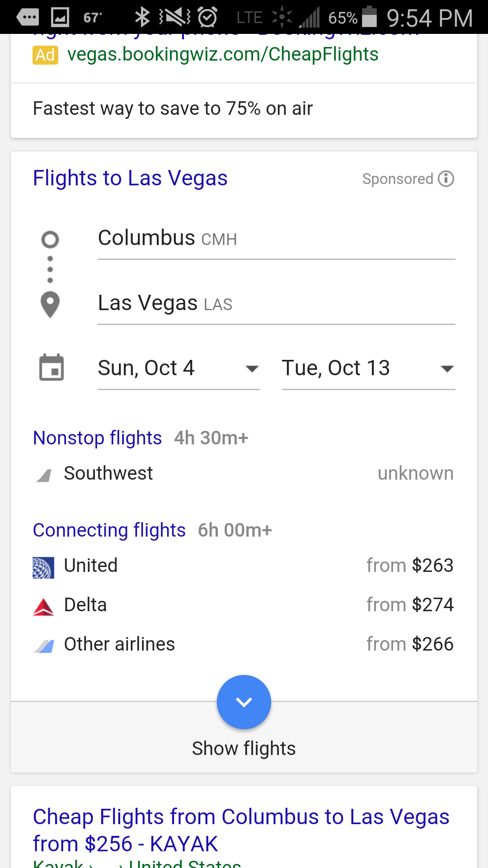488x868 pixels.
Task: Tap the destination map pin icon
Action: [x=50, y=304]
